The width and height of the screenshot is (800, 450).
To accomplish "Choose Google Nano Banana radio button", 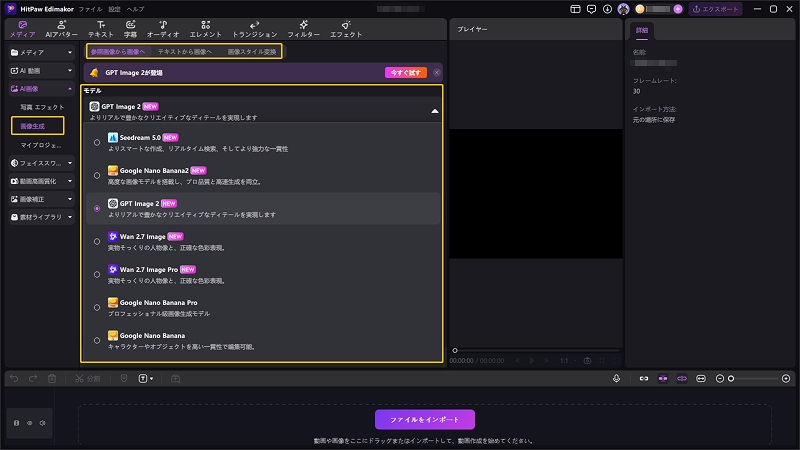I will 97,340.
